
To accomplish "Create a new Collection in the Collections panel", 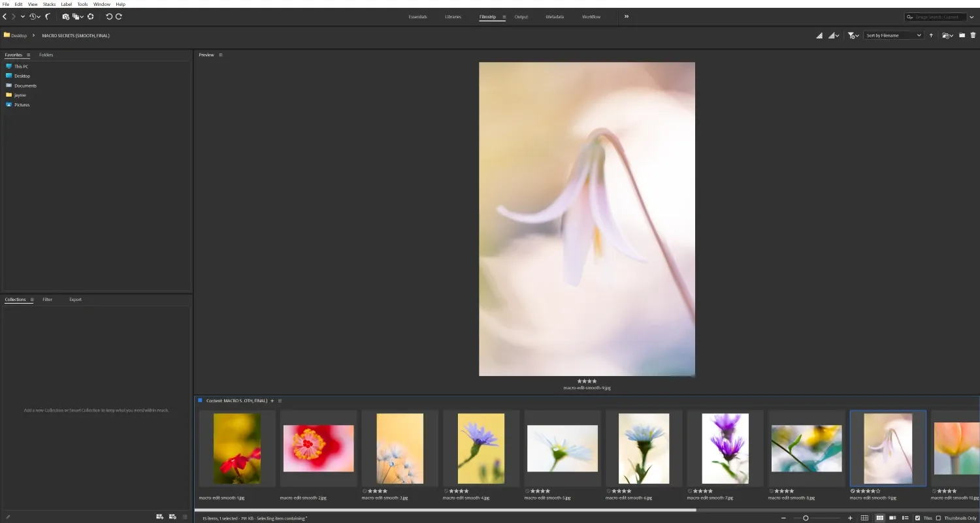I will pyautogui.click(x=159, y=516).
